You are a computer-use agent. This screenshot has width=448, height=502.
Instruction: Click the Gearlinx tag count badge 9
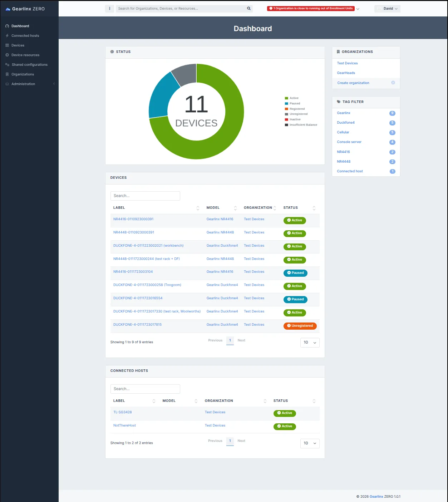pos(392,113)
